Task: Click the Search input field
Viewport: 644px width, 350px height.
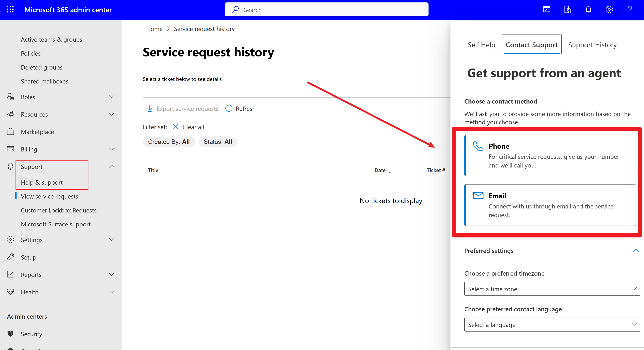Action: [326, 10]
